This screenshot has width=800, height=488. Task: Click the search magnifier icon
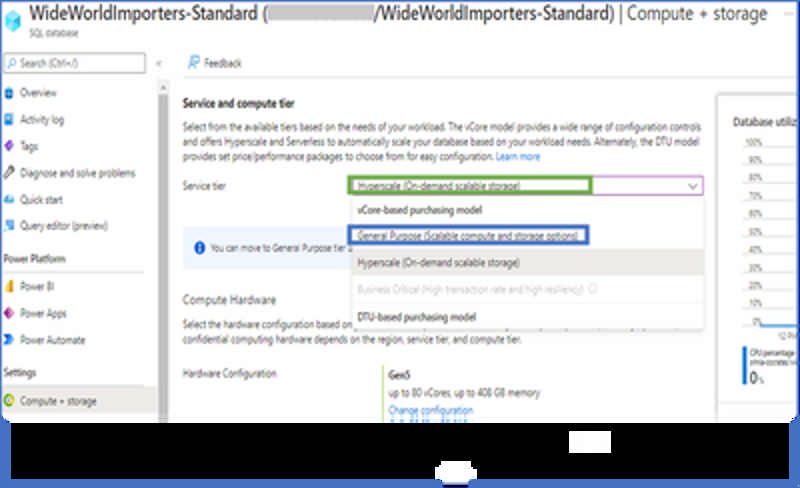pyautogui.click(x=12, y=63)
